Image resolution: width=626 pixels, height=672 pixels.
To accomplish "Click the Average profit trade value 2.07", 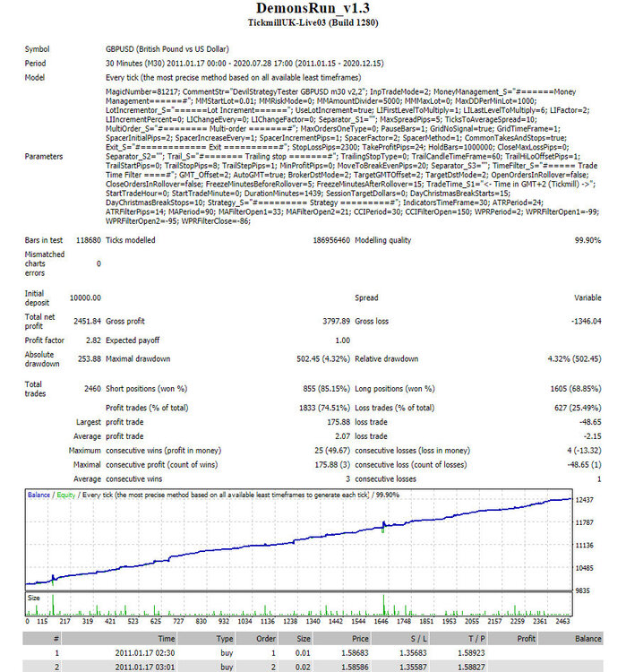I will point(342,436).
